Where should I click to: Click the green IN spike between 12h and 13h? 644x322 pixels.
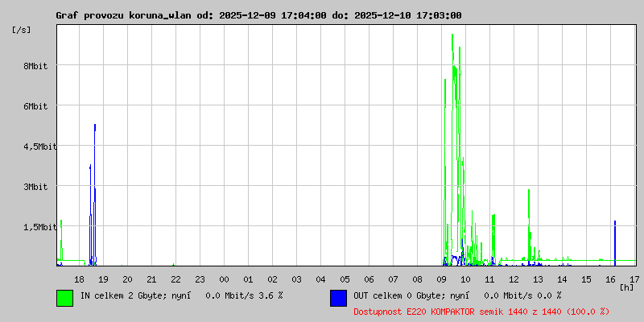click(529, 224)
